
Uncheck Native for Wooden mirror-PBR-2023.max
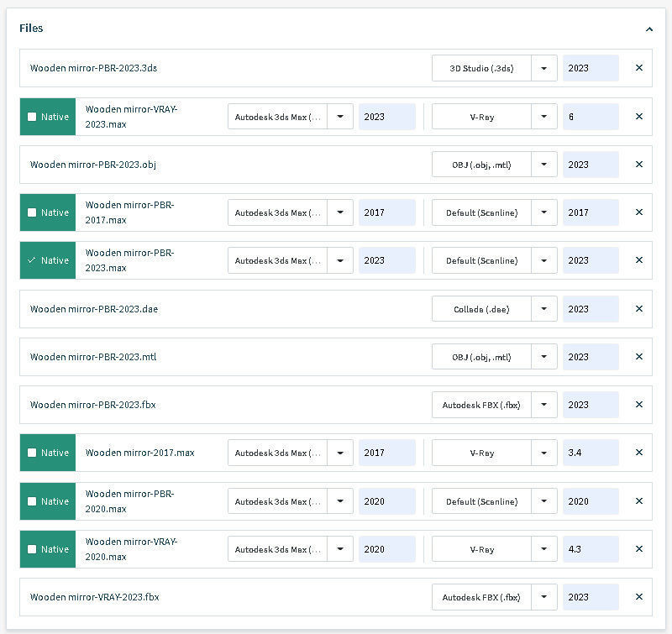(32, 260)
